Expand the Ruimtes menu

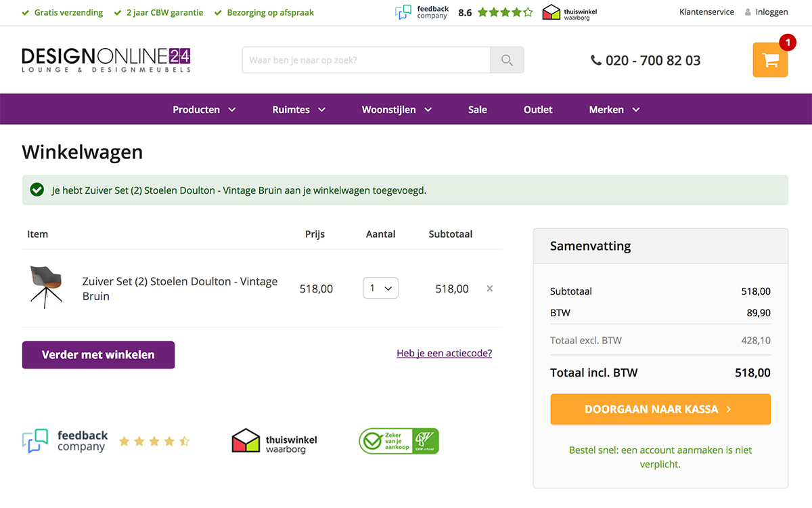coord(299,110)
